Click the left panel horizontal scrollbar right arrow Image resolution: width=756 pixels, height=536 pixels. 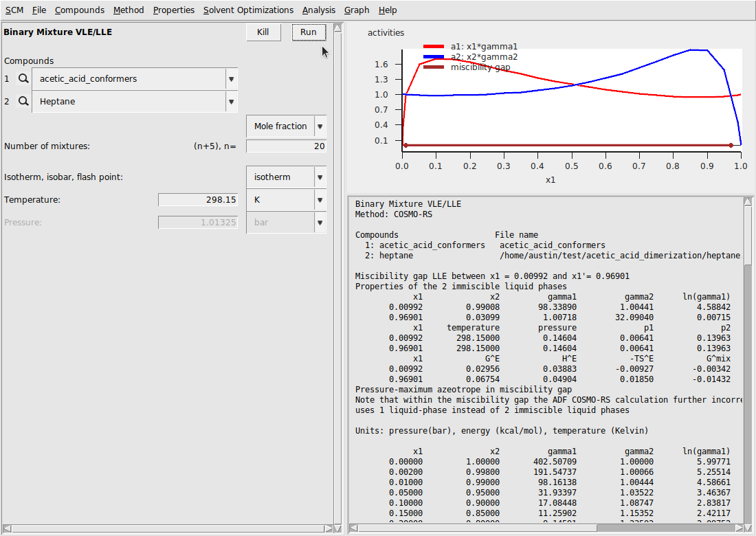[329, 528]
